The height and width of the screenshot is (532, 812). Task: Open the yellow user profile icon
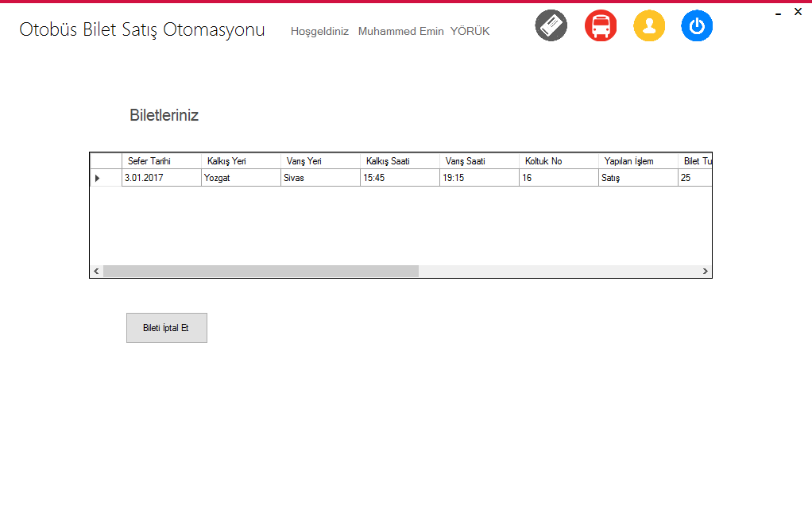[649, 25]
